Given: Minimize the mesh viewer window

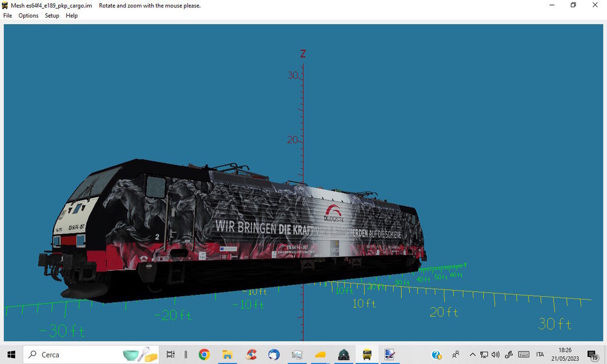Looking at the screenshot, I should click(552, 5).
